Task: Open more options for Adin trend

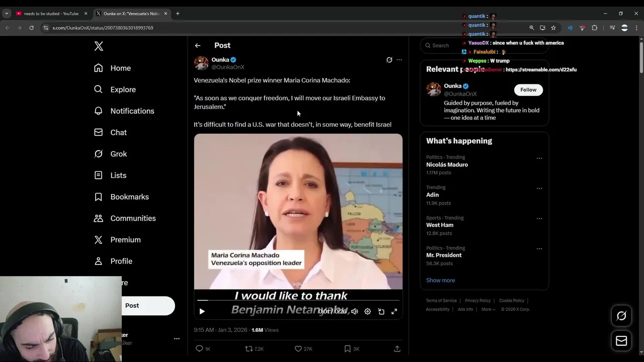Action: tap(539, 189)
